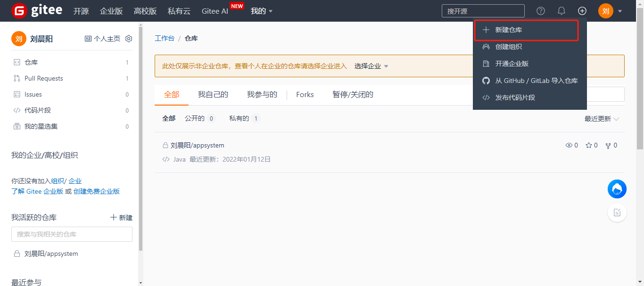The height and width of the screenshot is (286, 644).
Task: Switch to the Forks tab
Action: coord(305,95)
